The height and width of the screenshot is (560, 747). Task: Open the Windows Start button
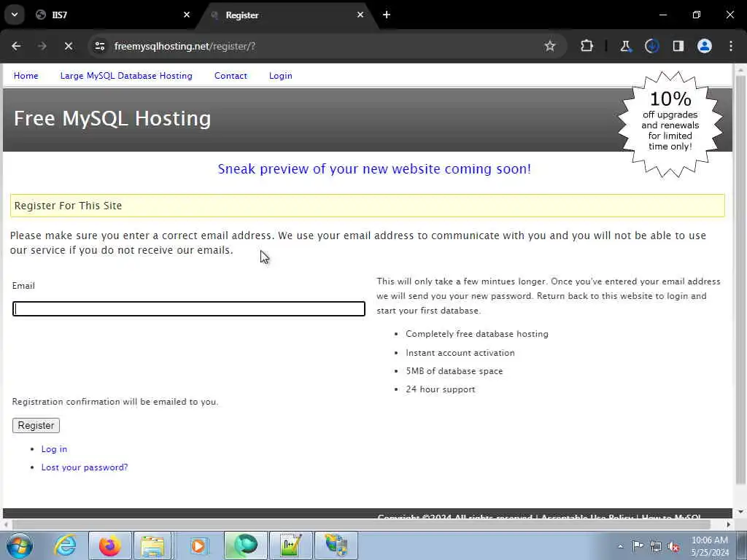point(20,545)
